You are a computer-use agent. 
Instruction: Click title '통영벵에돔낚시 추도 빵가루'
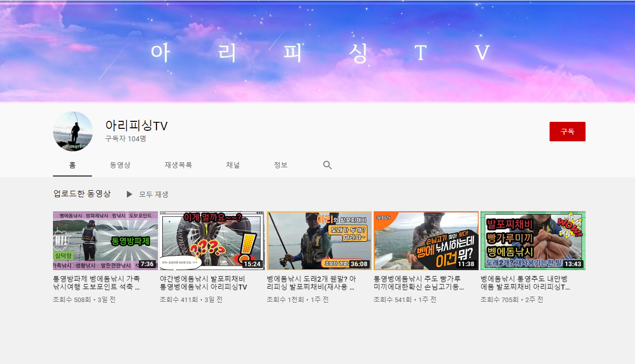pyautogui.click(x=418, y=283)
